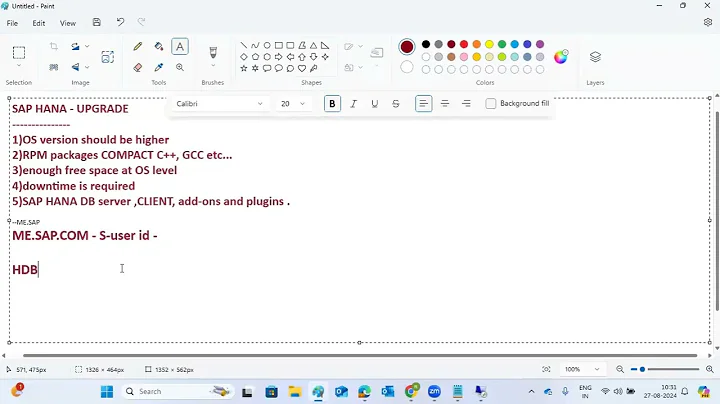The image size is (720, 404).
Task: Select the Line shape
Action: tap(244, 45)
